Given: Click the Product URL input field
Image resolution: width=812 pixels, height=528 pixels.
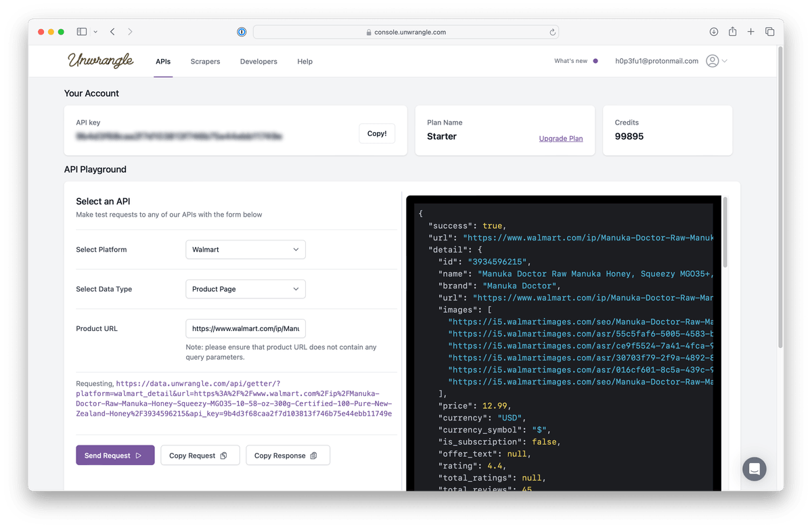Looking at the screenshot, I should [245, 329].
